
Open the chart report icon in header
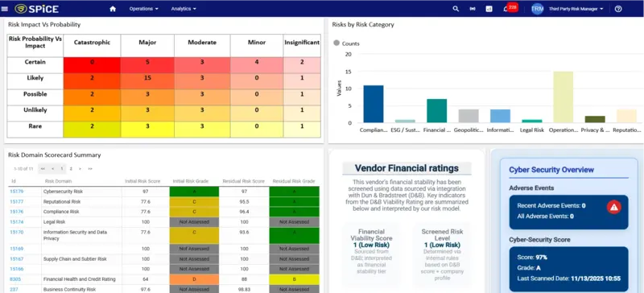click(489, 9)
